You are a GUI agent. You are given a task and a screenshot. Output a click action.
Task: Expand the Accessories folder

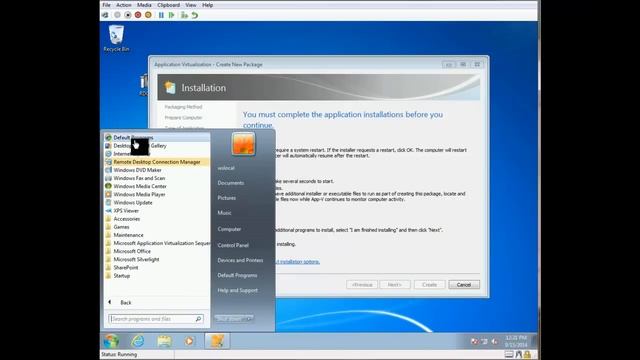tap(157, 219)
